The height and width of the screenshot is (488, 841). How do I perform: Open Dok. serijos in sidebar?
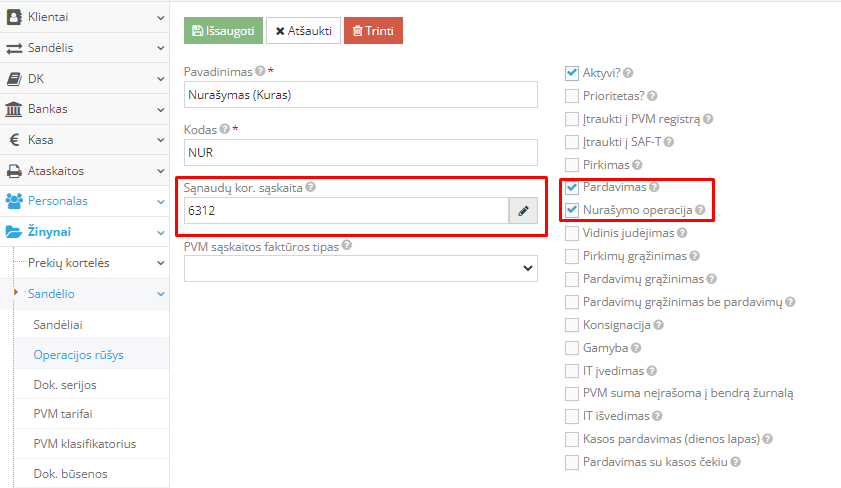[x=65, y=384]
